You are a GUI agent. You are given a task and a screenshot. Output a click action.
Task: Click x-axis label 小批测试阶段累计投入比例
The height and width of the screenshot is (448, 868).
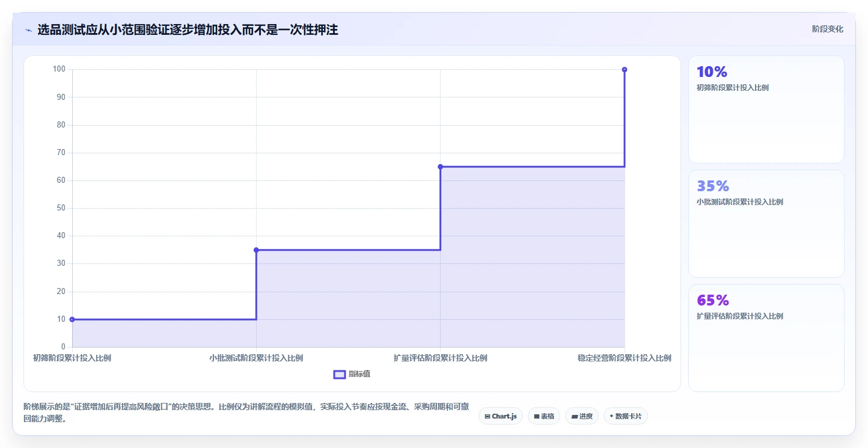(x=256, y=358)
